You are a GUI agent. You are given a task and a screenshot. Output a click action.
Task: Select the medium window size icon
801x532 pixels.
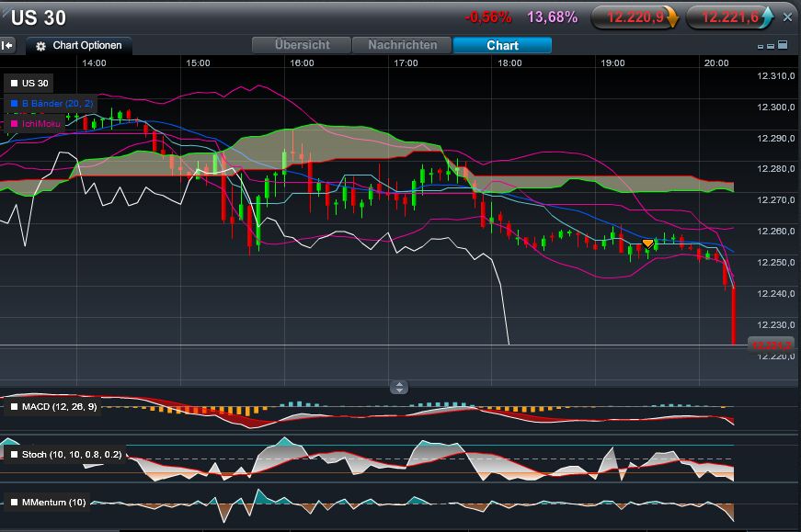coord(771,46)
